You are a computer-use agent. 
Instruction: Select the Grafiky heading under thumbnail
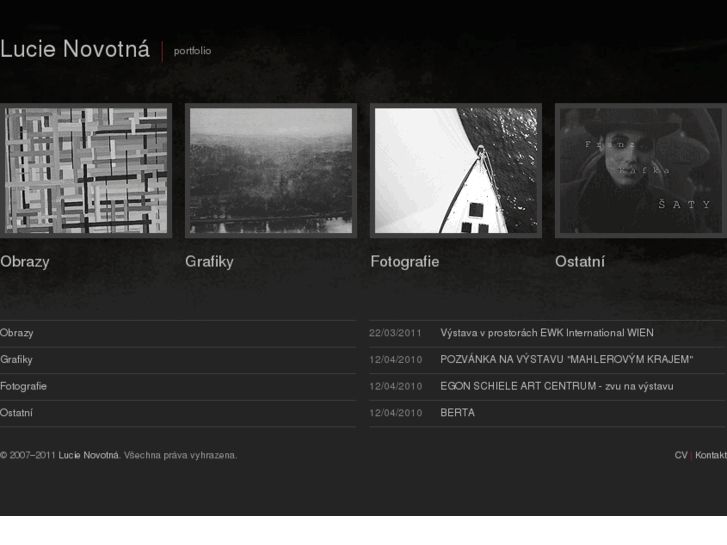[x=209, y=262]
